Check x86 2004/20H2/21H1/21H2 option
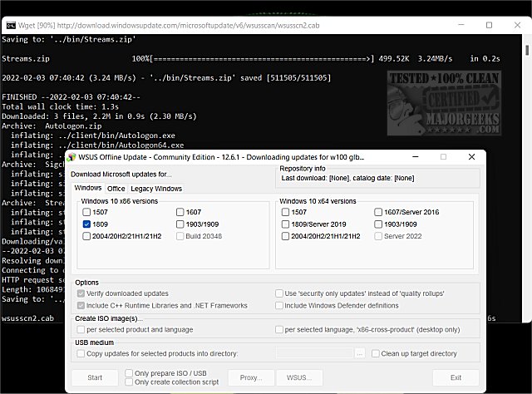The height and width of the screenshot is (394, 532). 86,236
